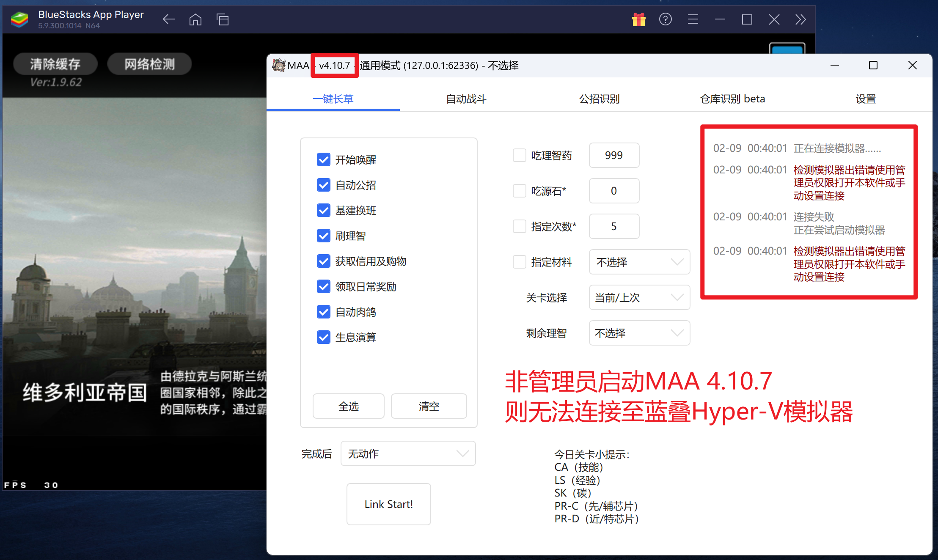
Task: Open BlueStacks recent apps icon
Action: coord(223,19)
